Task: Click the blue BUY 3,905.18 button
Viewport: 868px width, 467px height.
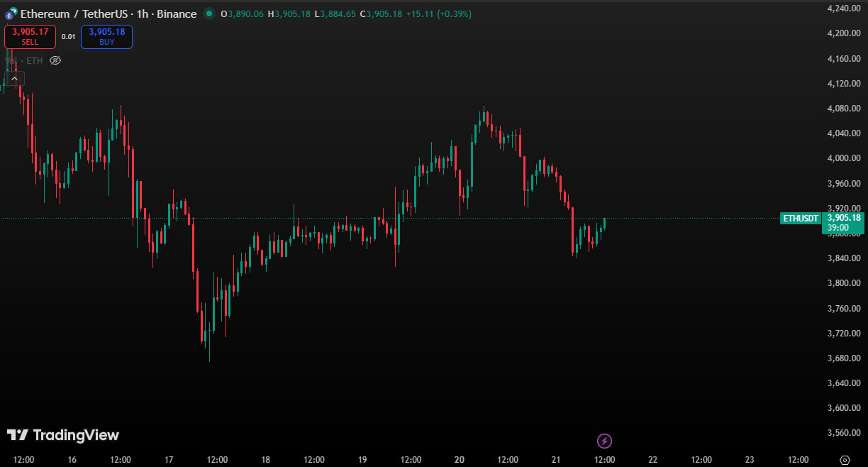Action: [106, 37]
